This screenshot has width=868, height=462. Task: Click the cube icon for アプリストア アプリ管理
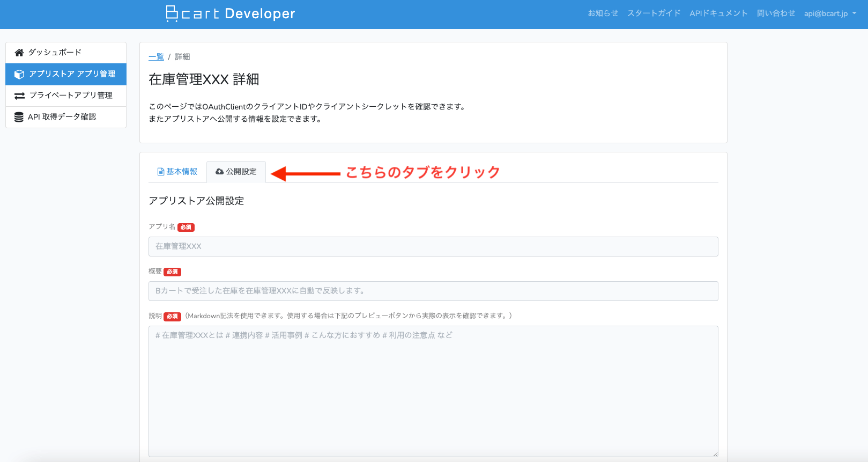click(x=19, y=75)
